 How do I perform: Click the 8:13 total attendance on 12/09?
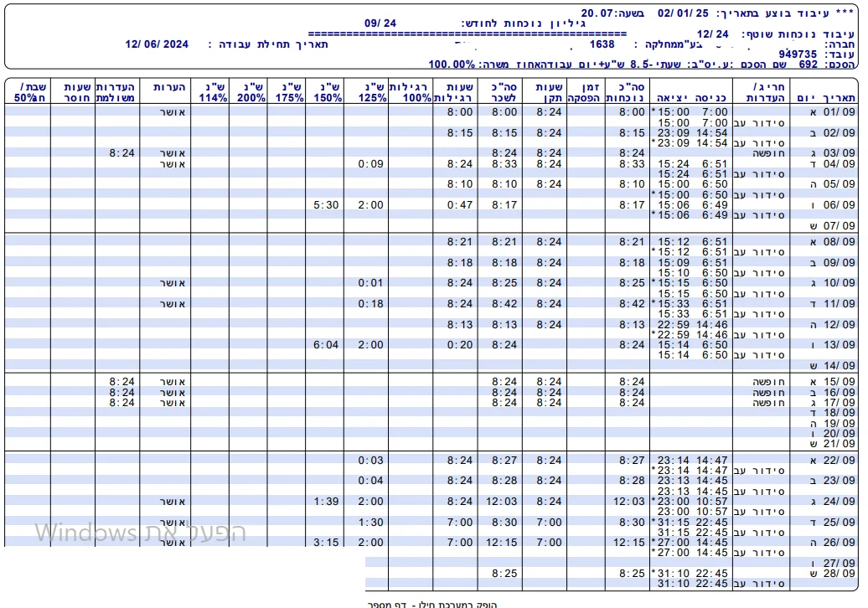tap(632, 325)
